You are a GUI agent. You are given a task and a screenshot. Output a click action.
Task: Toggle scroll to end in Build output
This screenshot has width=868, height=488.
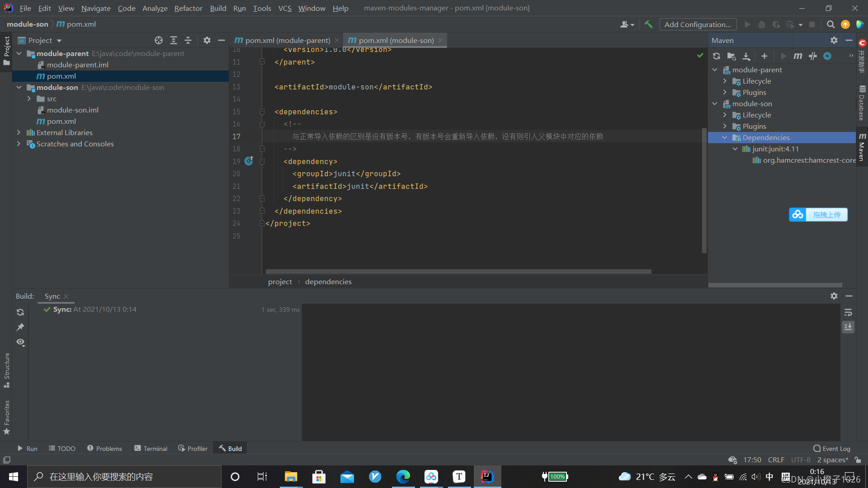pyautogui.click(x=848, y=327)
